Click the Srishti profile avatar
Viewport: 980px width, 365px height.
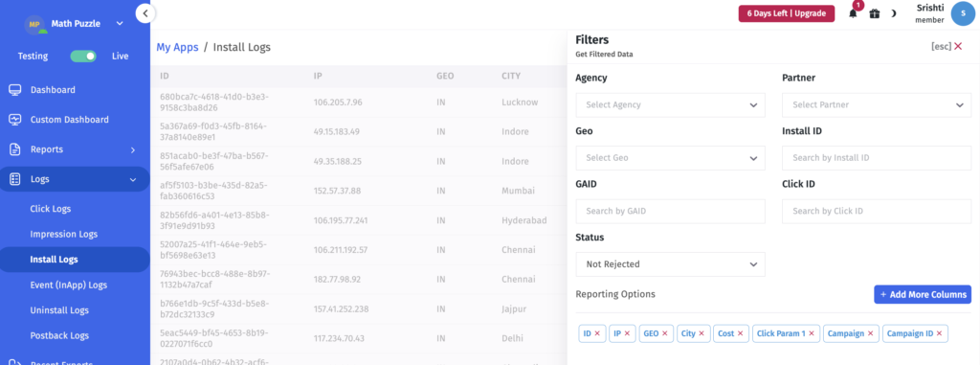click(x=963, y=13)
